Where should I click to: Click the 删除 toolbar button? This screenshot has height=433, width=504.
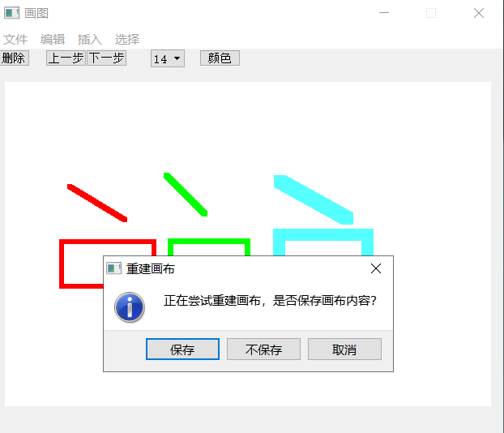point(14,58)
